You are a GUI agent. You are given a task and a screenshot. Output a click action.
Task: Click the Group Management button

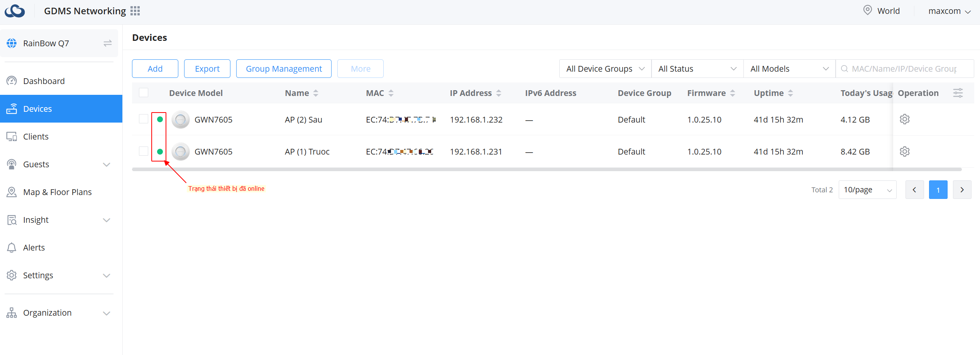click(284, 69)
